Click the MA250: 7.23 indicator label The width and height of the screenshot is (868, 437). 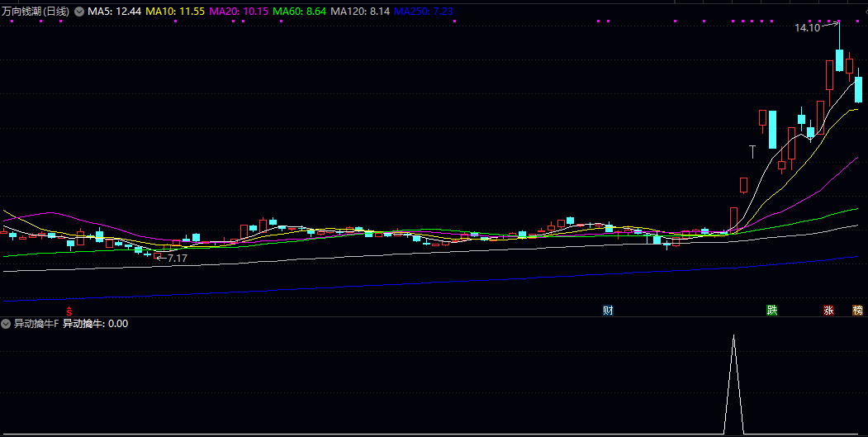tap(424, 11)
